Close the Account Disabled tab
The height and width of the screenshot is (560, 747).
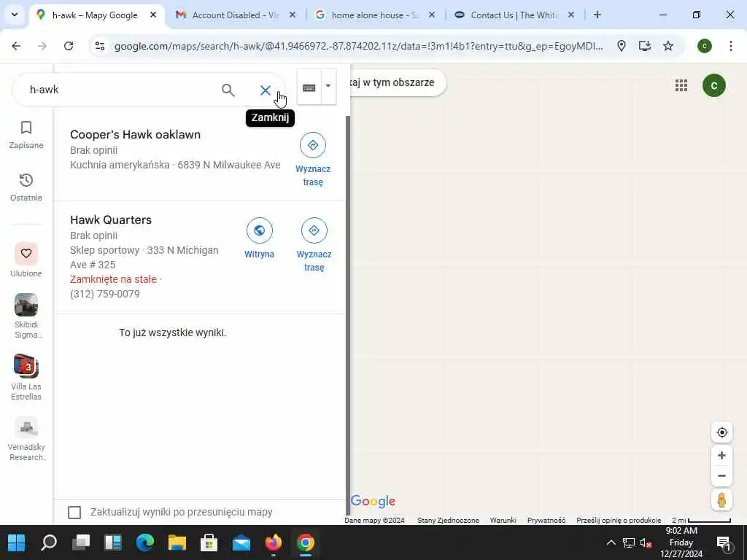pyautogui.click(x=293, y=15)
